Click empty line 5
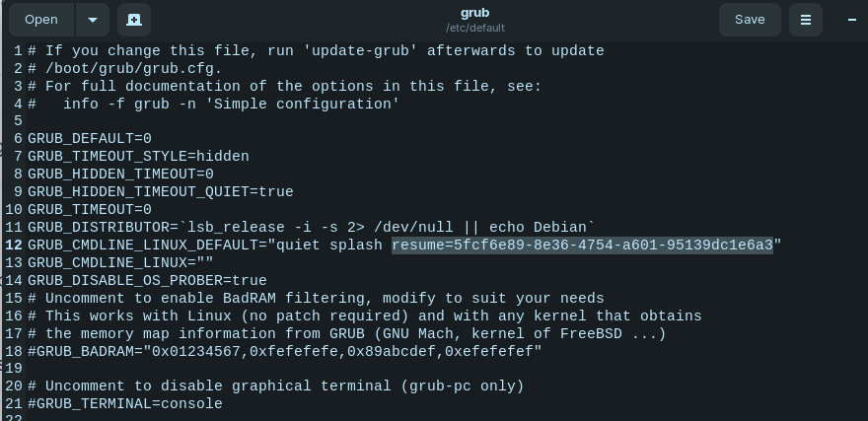This screenshot has width=868, height=421. 443,121
